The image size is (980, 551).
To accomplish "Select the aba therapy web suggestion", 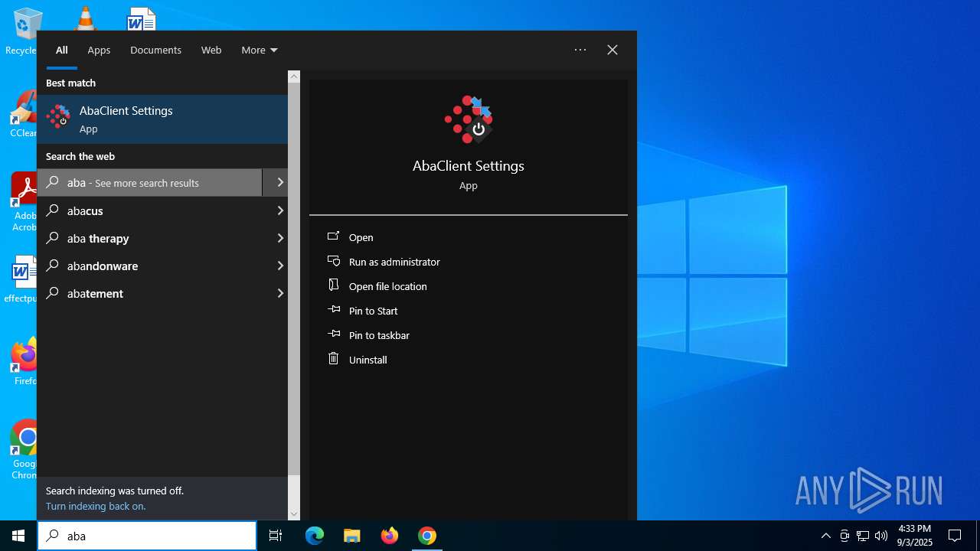I will click(162, 238).
